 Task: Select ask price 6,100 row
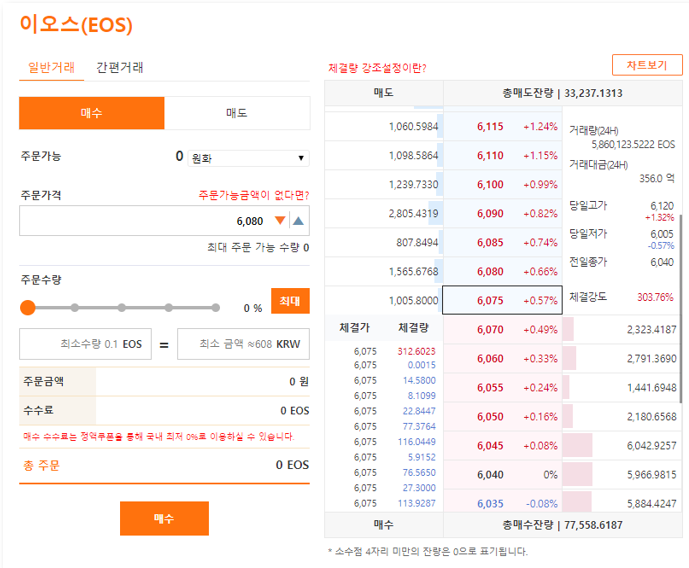coord(503,185)
